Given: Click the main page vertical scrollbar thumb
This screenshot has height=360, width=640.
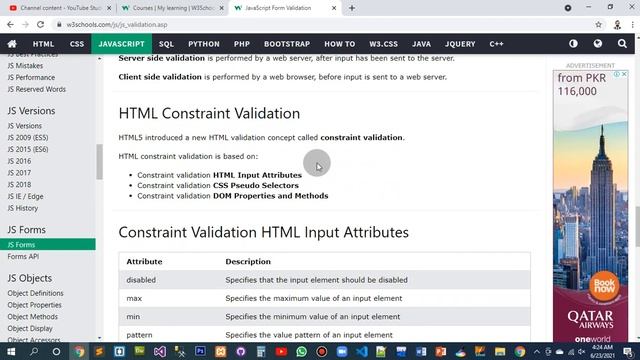Looking at the screenshot, I should (637, 227).
